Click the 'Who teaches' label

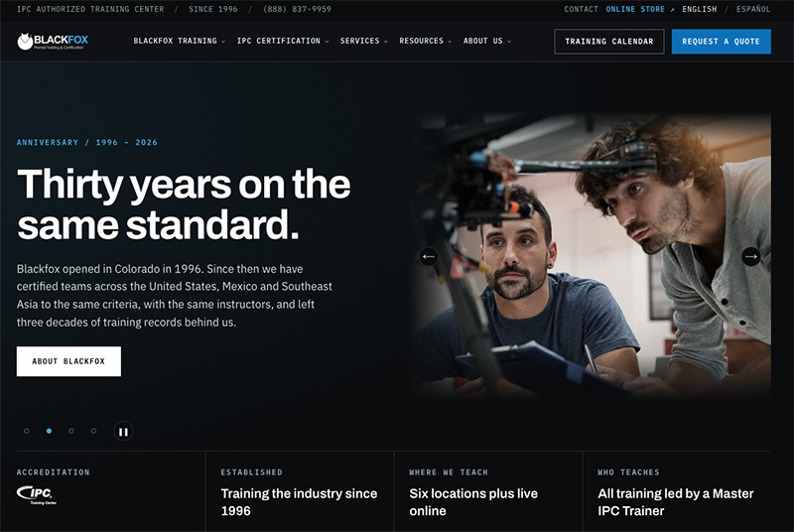628,472
